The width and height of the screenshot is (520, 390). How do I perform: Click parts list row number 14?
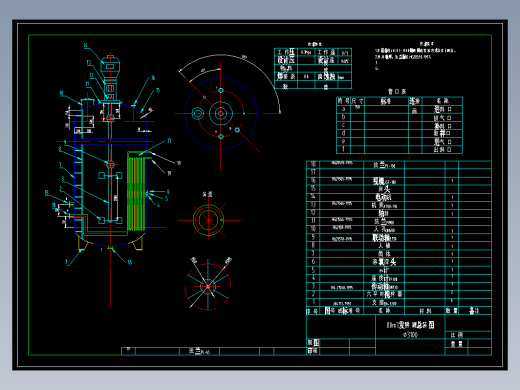click(399, 197)
